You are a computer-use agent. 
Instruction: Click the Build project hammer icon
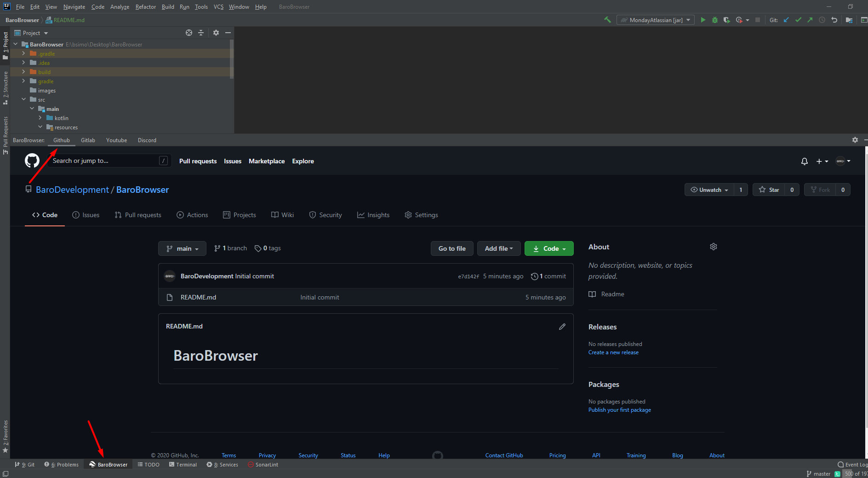point(608,20)
